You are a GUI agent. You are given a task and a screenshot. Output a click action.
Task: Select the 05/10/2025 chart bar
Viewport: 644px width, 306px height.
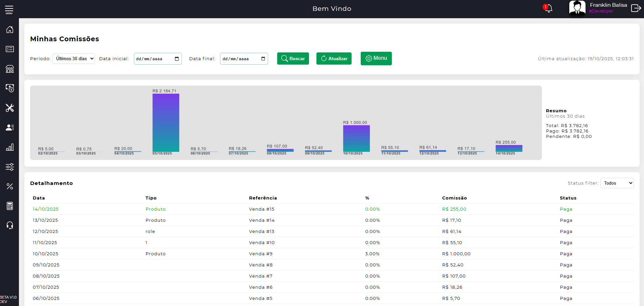[166, 123]
